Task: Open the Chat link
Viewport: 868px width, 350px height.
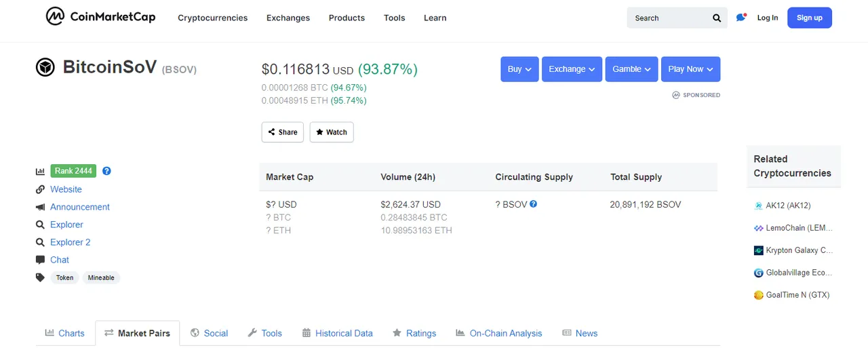Action: point(60,260)
